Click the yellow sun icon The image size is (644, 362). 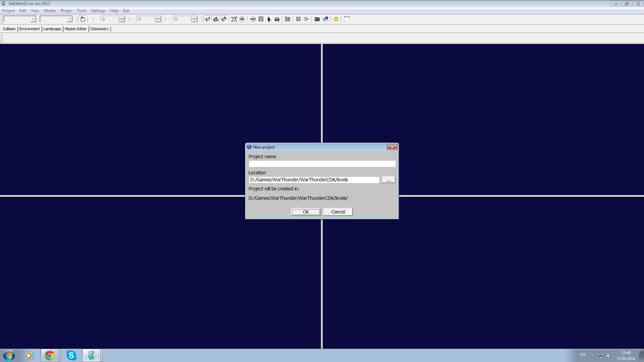336,19
